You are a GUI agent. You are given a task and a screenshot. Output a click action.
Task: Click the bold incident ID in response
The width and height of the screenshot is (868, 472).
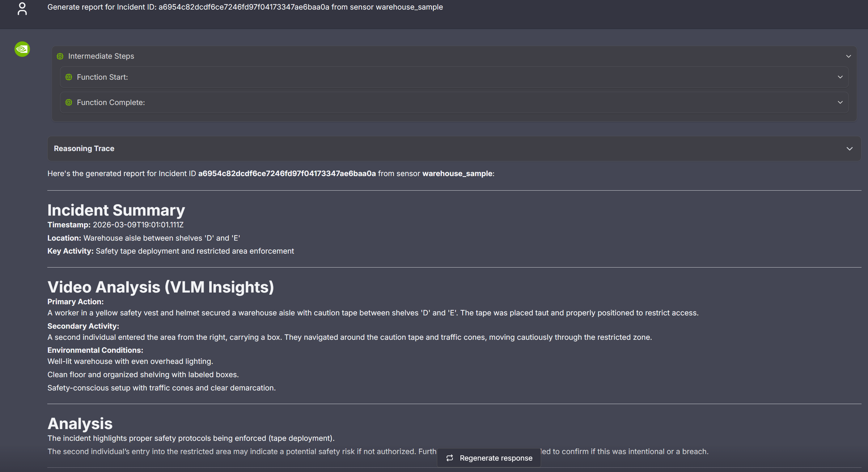tap(287, 174)
